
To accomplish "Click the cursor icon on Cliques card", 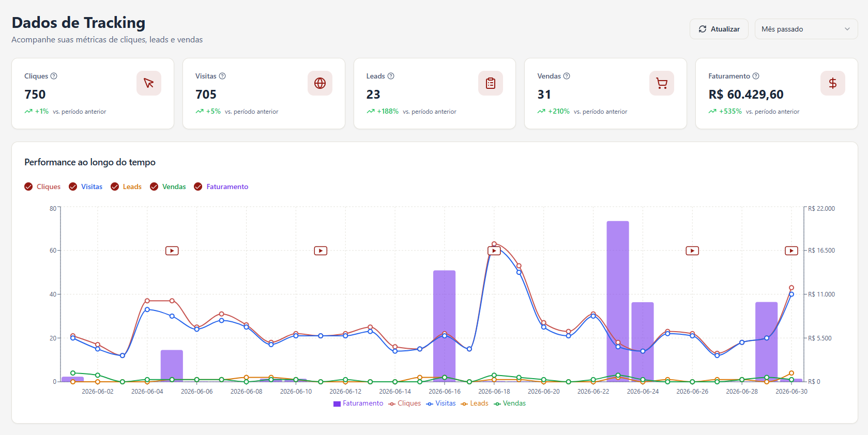I will point(149,83).
